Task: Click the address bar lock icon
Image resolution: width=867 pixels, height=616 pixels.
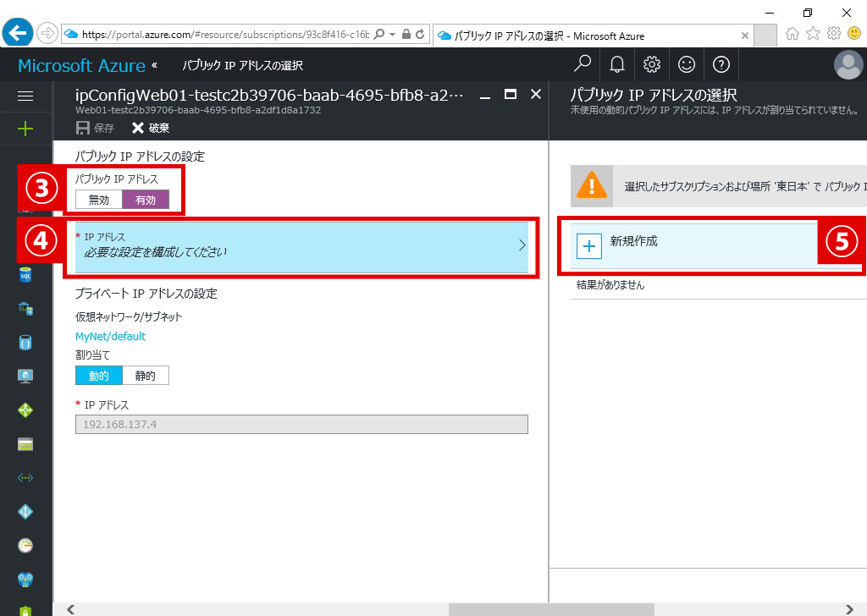Action: click(406, 34)
